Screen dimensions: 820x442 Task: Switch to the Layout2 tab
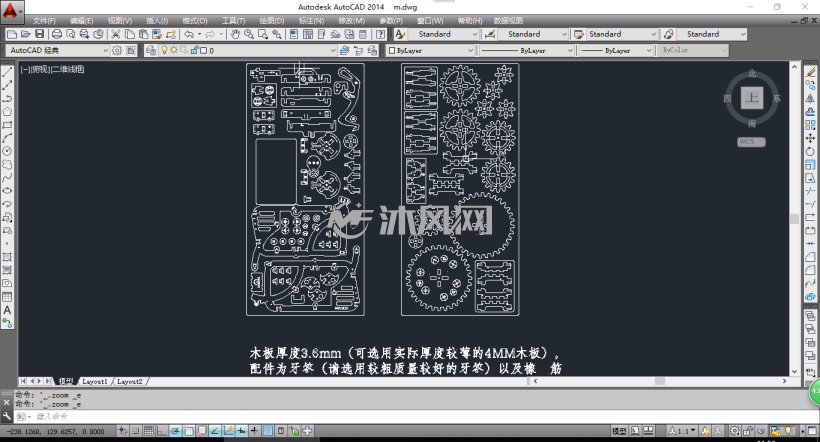coord(129,381)
